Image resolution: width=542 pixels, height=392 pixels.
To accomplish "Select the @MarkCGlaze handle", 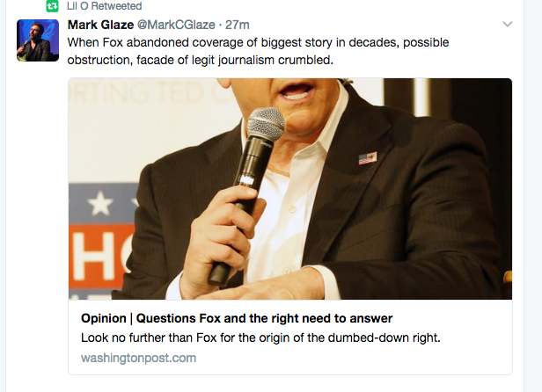I will coord(176,25).
